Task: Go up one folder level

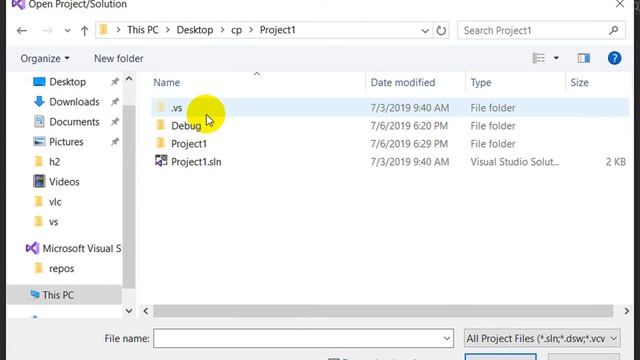Action: (84, 31)
